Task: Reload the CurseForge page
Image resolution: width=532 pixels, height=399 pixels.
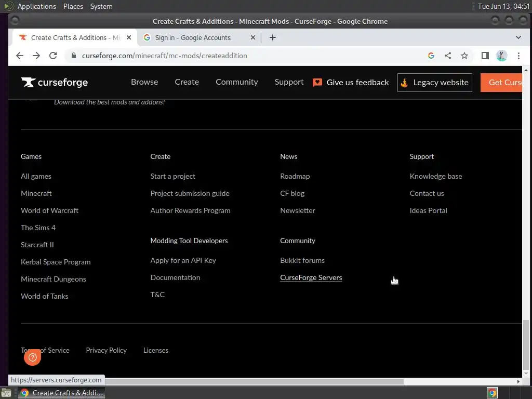Action: (53, 56)
